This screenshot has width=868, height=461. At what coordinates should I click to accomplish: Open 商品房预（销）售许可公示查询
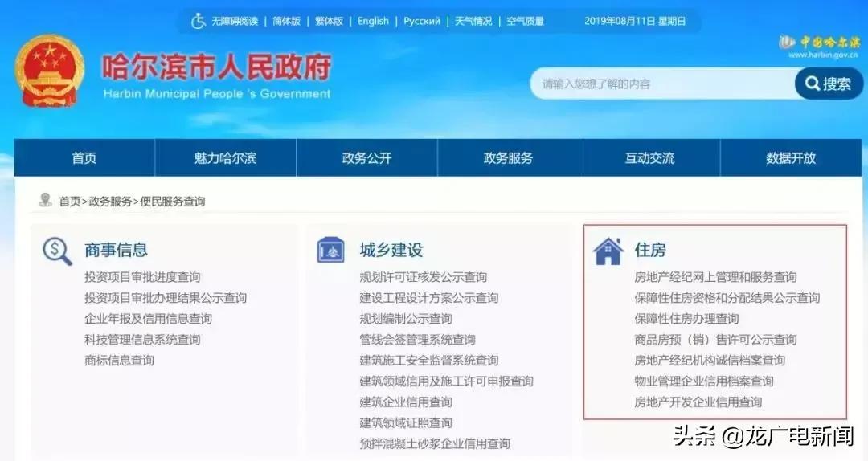coord(716,339)
